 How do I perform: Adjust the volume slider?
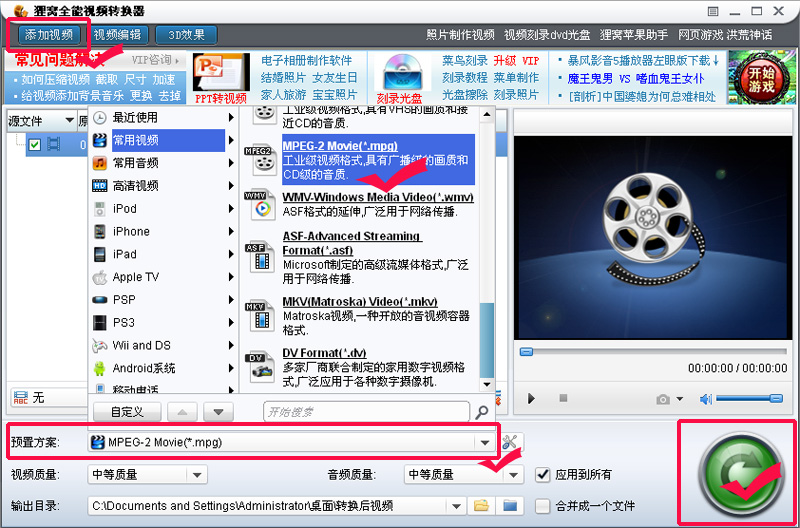(749, 398)
